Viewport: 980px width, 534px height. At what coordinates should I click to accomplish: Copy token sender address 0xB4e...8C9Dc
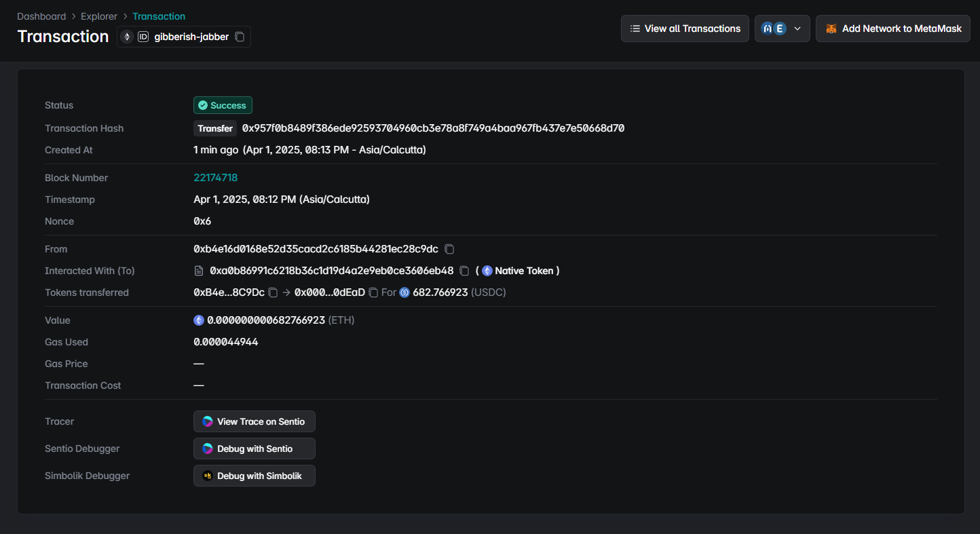click(273, 292)
